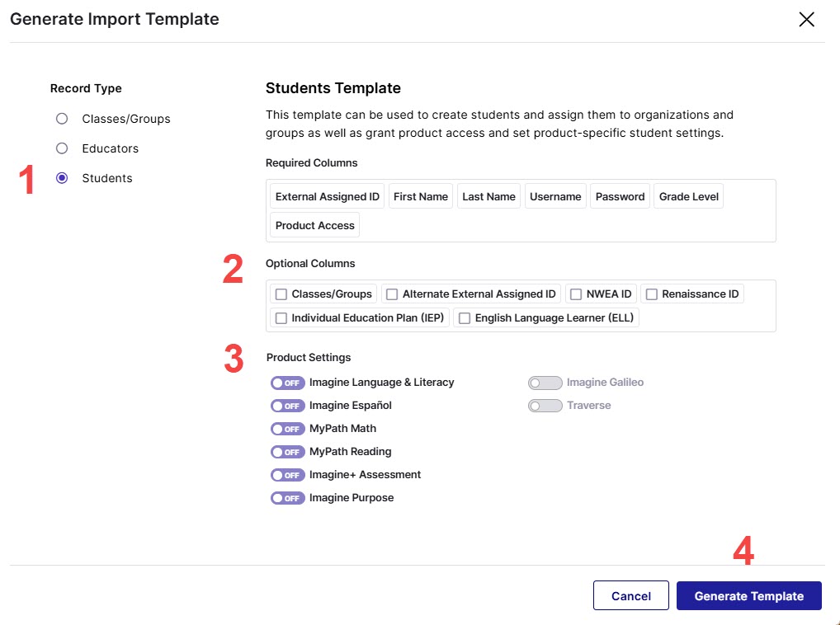Check the NWEA ID optional column
Viewport: 840px width, 625px height.
[576, 294]
